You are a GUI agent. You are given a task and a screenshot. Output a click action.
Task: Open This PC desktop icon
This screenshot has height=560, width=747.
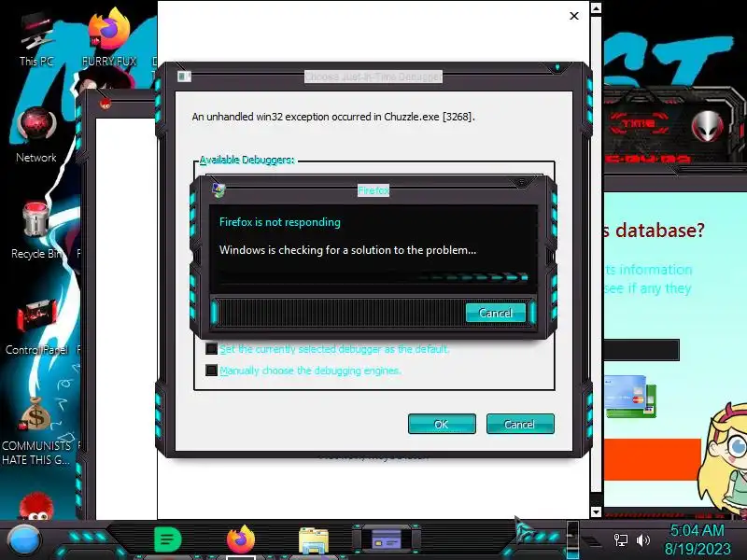(36, 40)
